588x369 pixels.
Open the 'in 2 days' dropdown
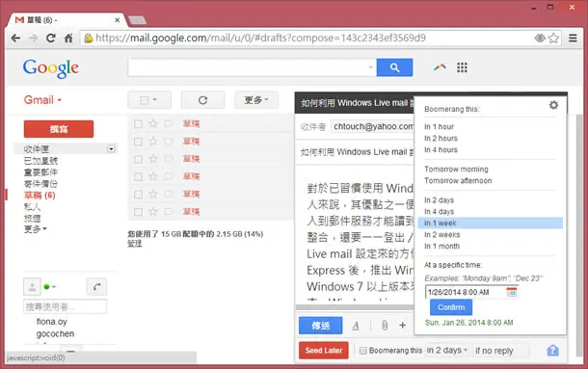pyautogui.click(x=447, y=351)
